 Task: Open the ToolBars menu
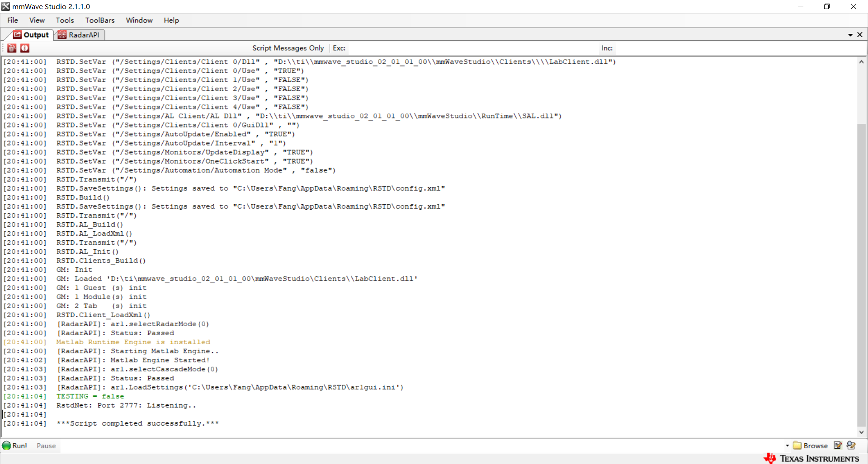pos(100,20)
